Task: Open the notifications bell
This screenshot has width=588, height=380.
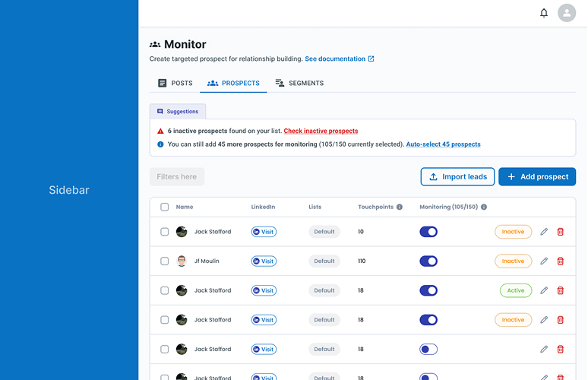Action: pos(543,13)
